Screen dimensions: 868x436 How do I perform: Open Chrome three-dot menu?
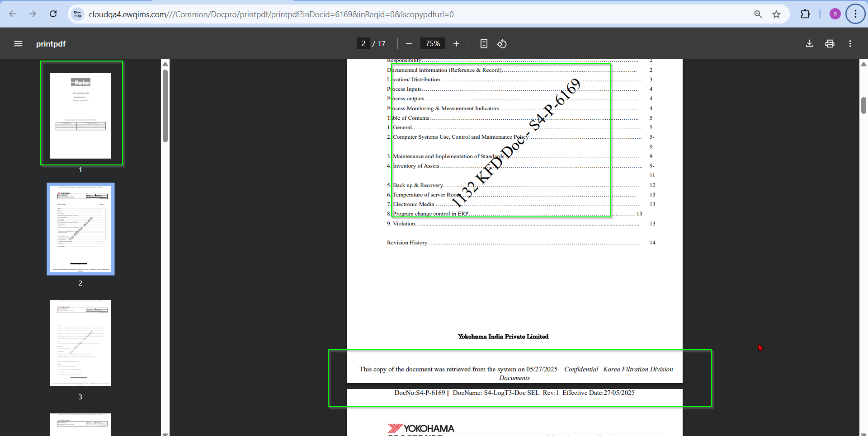point(855,14)
